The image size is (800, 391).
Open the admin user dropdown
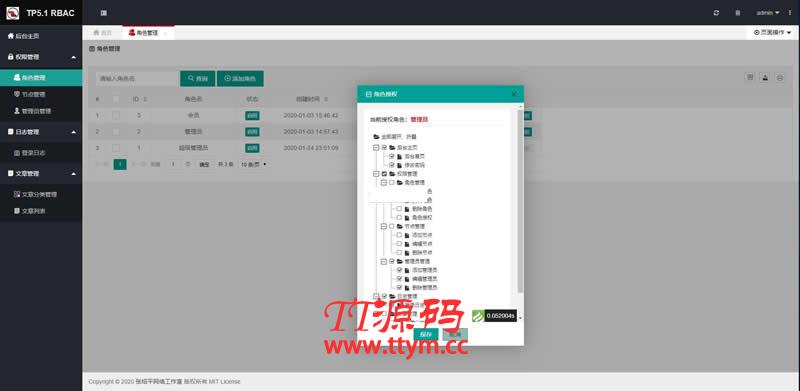(768, 13)
